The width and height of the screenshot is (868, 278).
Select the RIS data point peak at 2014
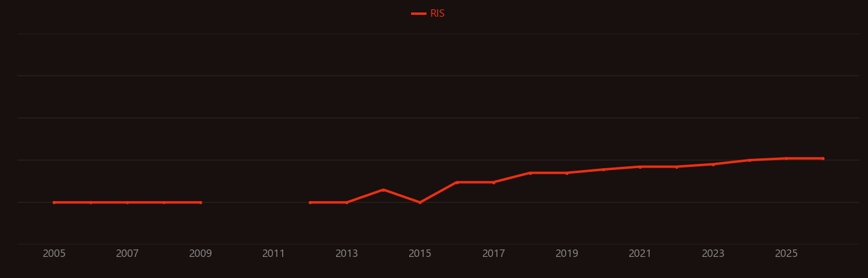click(x=383, y=190)
